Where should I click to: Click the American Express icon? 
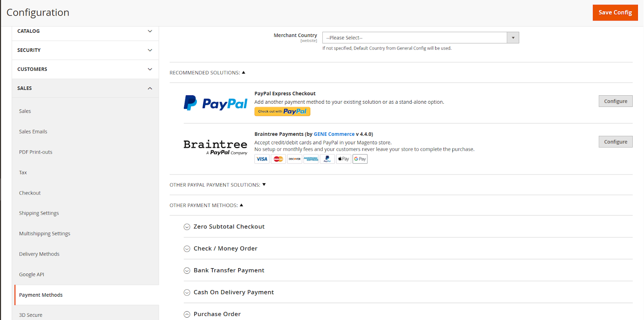pyautogui.click(x=311, y=159)
